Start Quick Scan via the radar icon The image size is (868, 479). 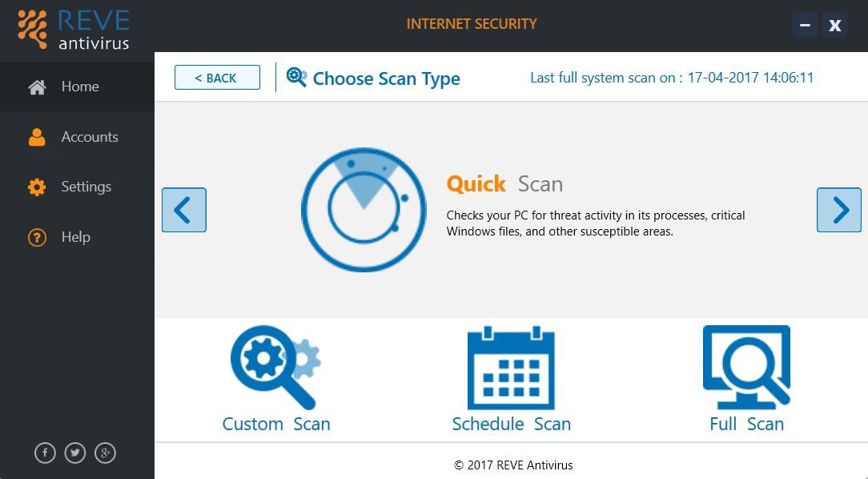point(364,210)
